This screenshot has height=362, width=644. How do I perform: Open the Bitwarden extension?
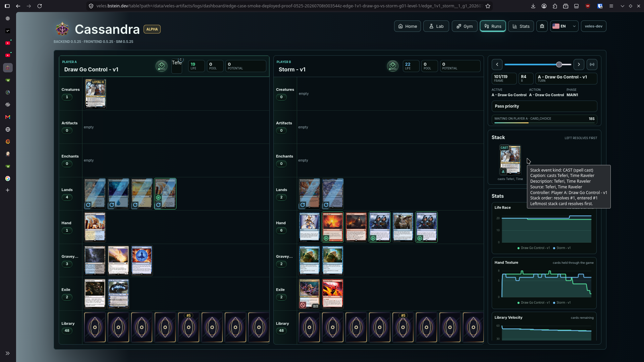[x=600, y=6]
